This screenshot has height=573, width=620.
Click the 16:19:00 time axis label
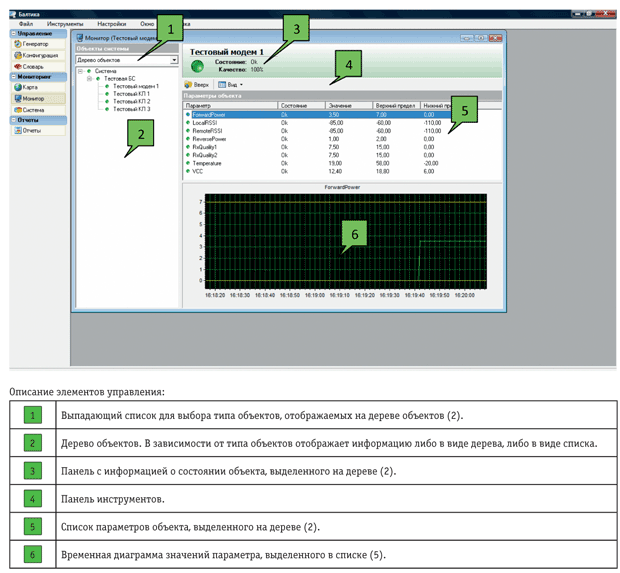pyautogui.click(x=315, y=295)
